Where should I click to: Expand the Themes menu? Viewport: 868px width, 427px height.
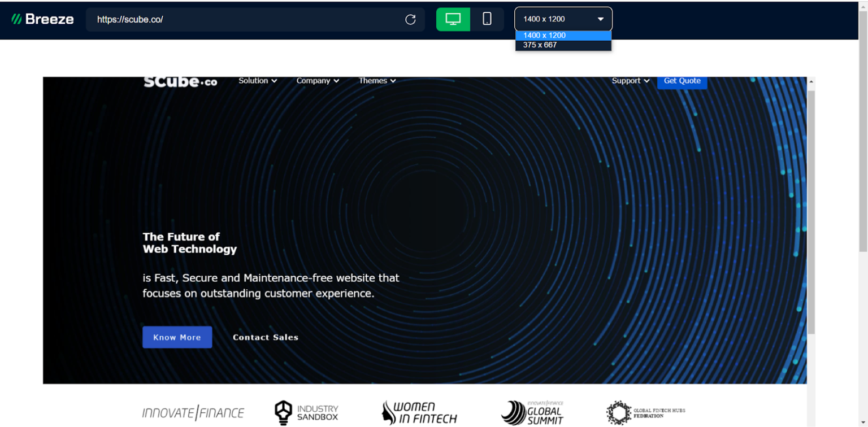377,81
